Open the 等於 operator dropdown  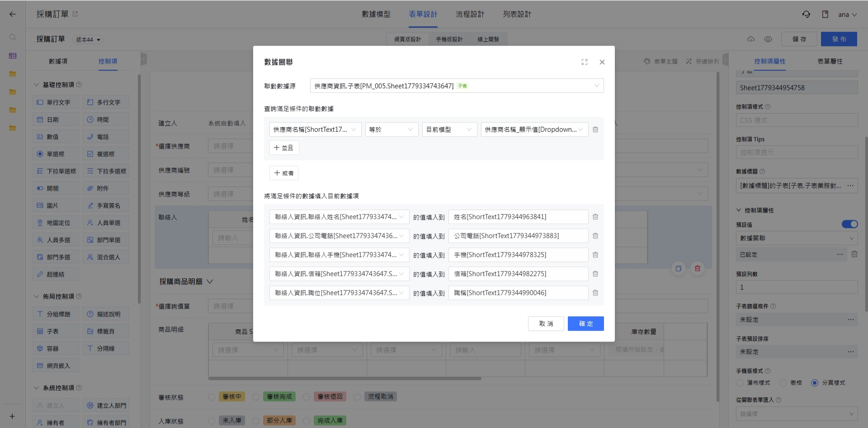[392, 129]
